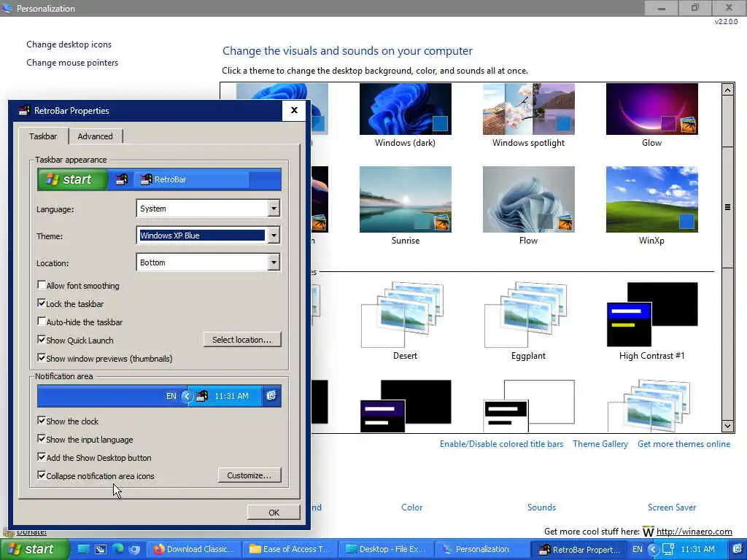Image resolution: width=747 pixels, height=560 pixels.
Task: Open Color settings icon at bottom
Action: click(411, 507)
